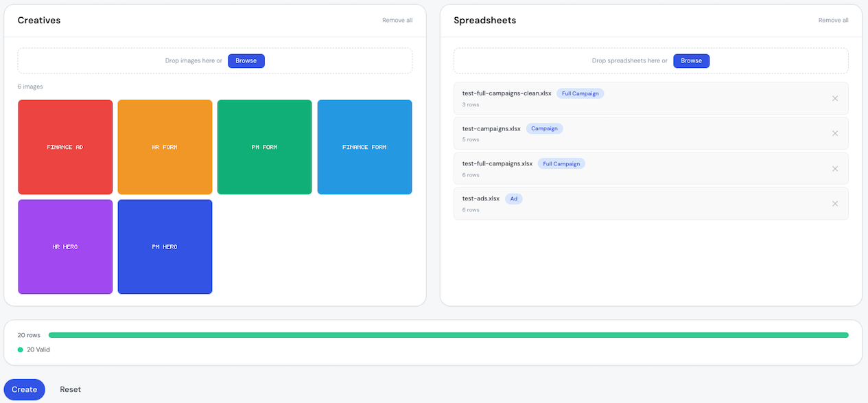Choose the purple HR Hero creative

tap(65, 246)
